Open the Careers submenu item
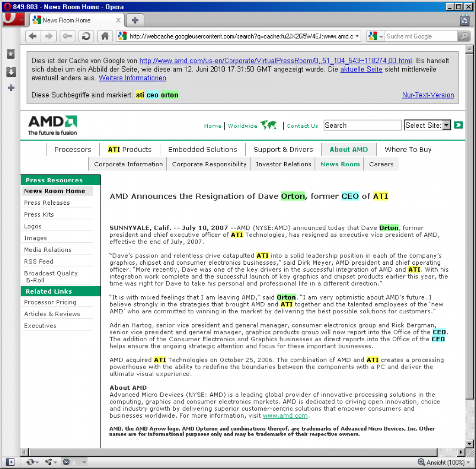The height and width of the screenshot is (469, 476). (x=381, y=164)
